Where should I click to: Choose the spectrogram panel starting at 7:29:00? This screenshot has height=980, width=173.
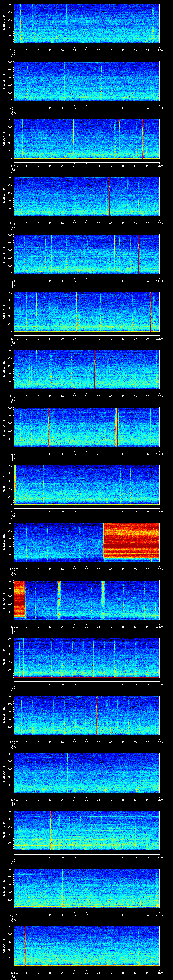click(86, 773)
